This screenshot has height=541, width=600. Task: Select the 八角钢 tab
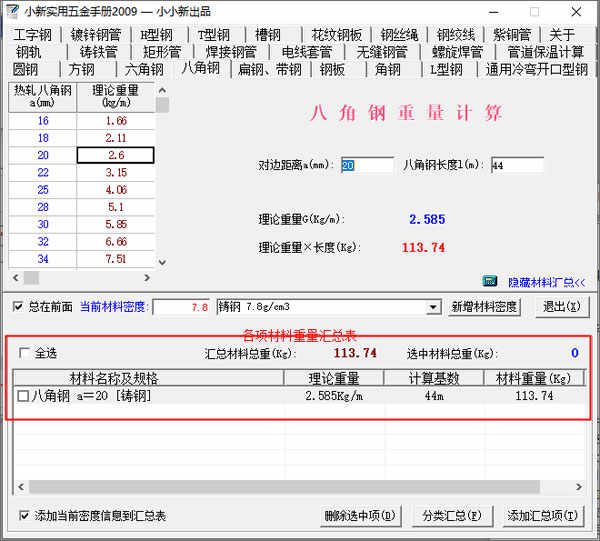tap(201, 68)
